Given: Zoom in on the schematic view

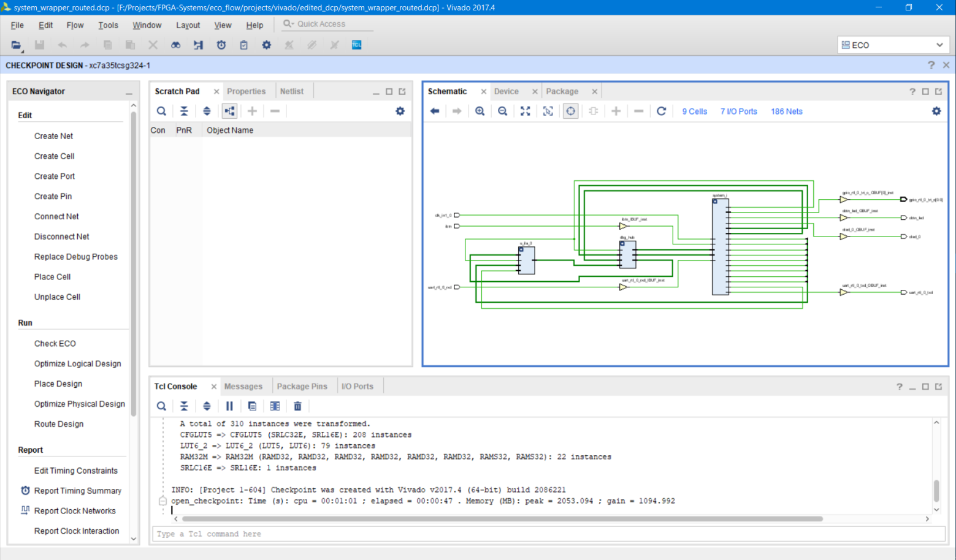Looking at the screenshot, I should 480,111.
